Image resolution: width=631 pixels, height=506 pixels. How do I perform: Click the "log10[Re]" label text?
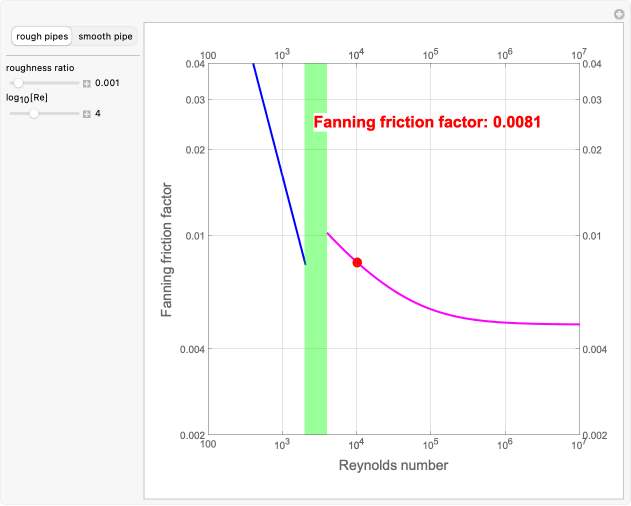(x=27, y=99)
